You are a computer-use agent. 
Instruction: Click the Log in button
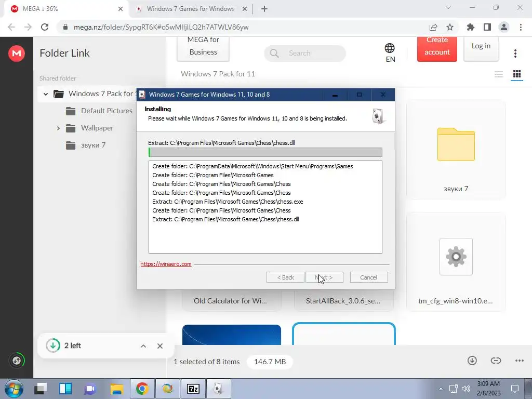481,48
